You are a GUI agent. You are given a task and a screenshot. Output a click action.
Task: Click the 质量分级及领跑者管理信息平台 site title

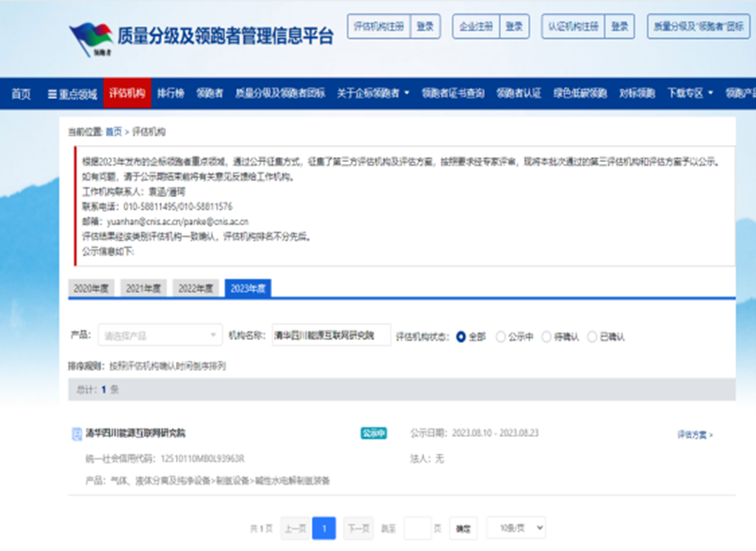click(225, 36)
